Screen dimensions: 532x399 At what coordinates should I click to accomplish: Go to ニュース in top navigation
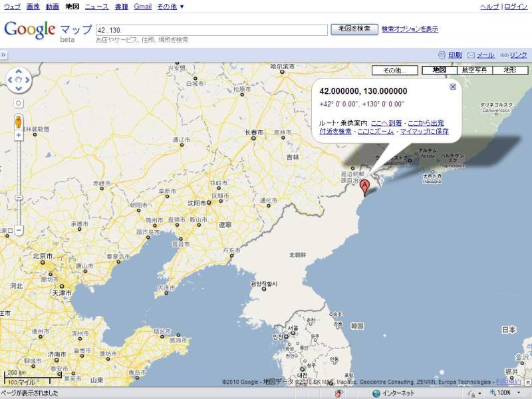tap(96, 7)
